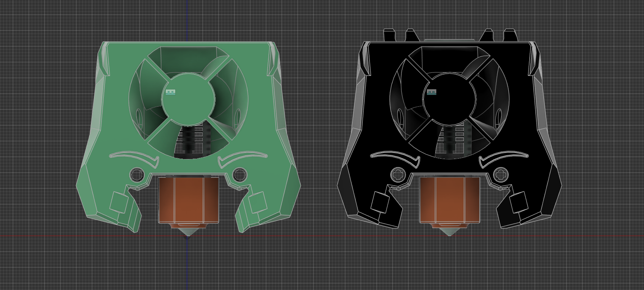Pick the orange heater block under black shroud
The height and width of the screenshot is (290, 644).
pos(449,200)
